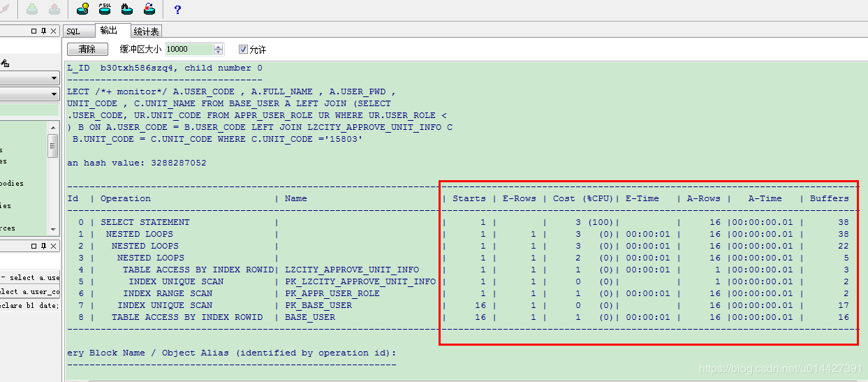
Task: Click the 清除 button
Action: pos(87,50)
